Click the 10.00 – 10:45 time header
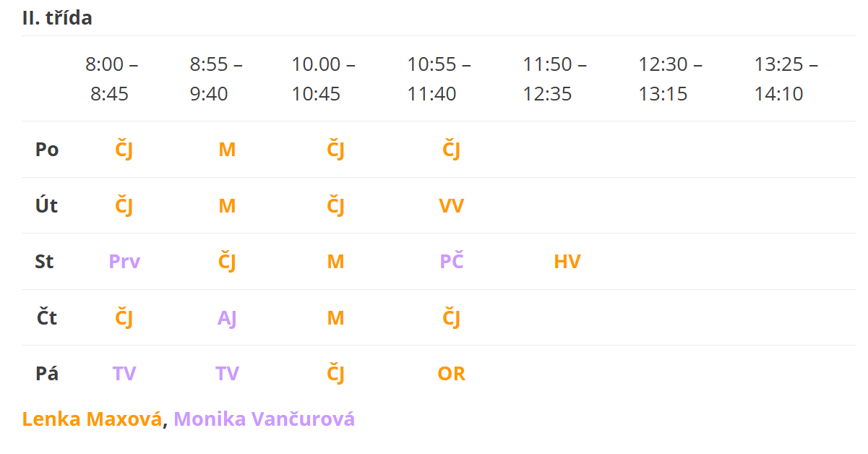Image resolution: width=868 pixels, height=454 pixels. pyautogui.click(x=323, y=79)
